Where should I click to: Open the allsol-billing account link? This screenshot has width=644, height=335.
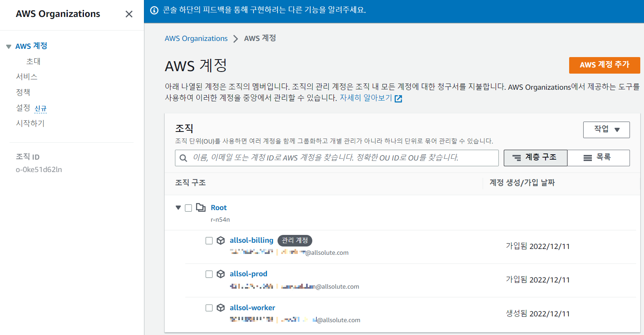(x=251, y=240)
